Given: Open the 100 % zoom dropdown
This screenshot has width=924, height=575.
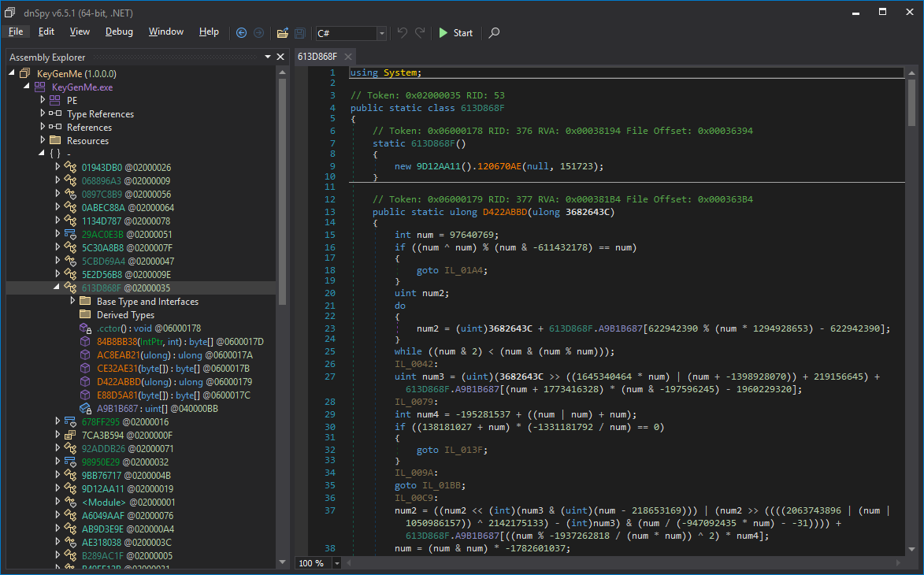Looking at the screenshot, I should pyautogui.click(x=337, y=563).
